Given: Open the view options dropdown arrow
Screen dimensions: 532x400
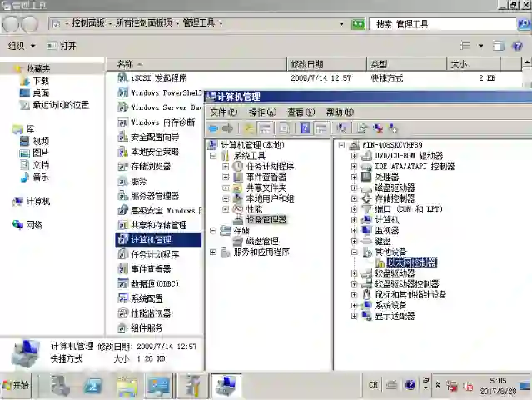Looking at the screenshot, I should click(480, 46).
